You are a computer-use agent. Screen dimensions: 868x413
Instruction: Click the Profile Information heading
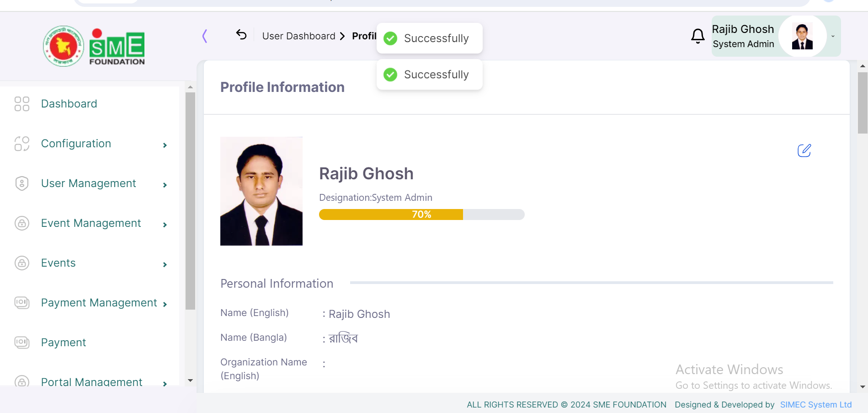pyautogui.click(x=282, y=87)
